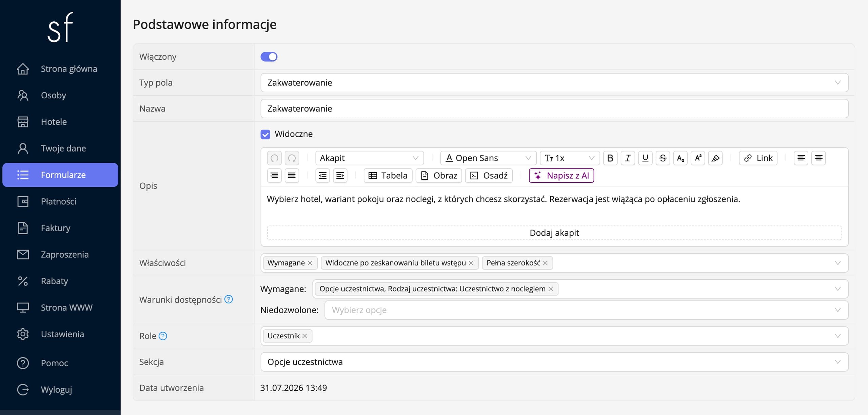This screenshot has width=868, height=415.
Task: Disable the Włączony toggle switch
Action: [269, 57]
